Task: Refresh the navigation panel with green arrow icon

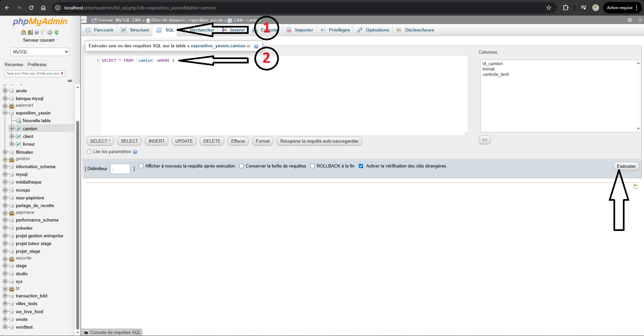Action: (56, 33)
